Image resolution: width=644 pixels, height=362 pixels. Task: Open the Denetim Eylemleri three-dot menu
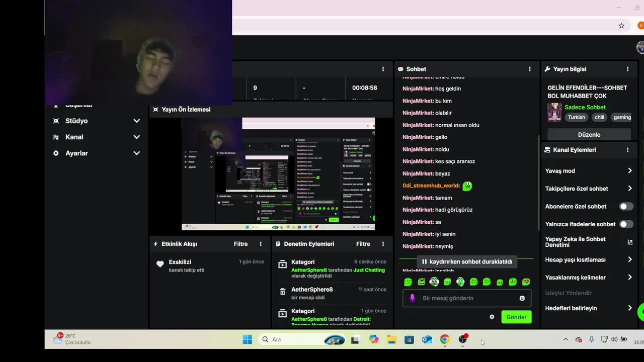coord(383,244)
